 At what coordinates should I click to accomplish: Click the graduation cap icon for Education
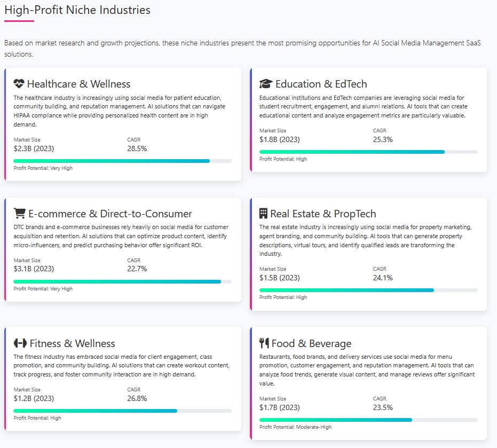(x=266, y=84)
